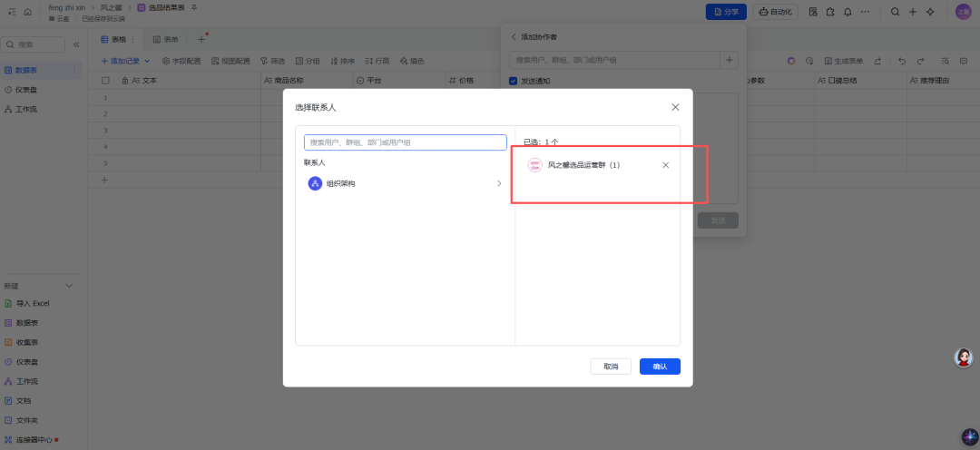Open the 筛选 filter
This screenshot has height=450, width=980.
[272, 62]
